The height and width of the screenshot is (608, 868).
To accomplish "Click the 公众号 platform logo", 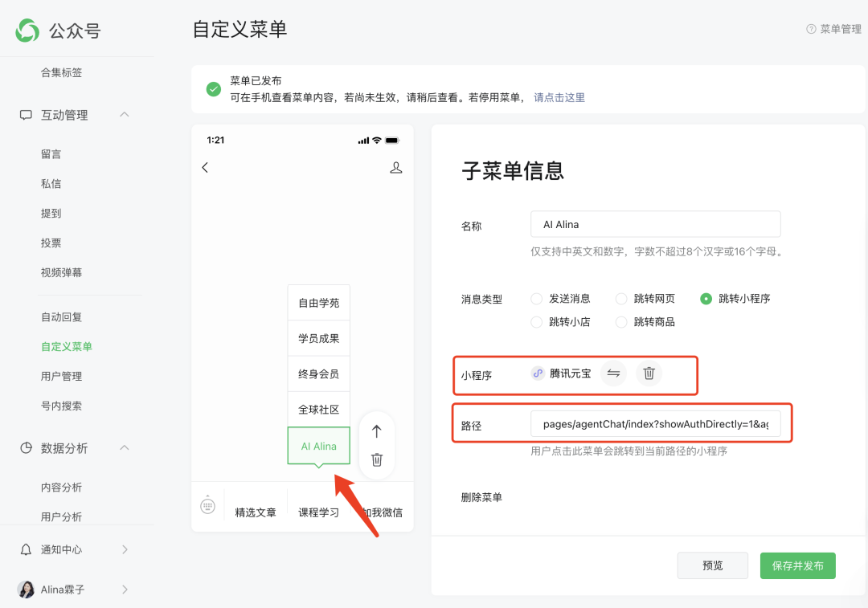I will point(27,31).
